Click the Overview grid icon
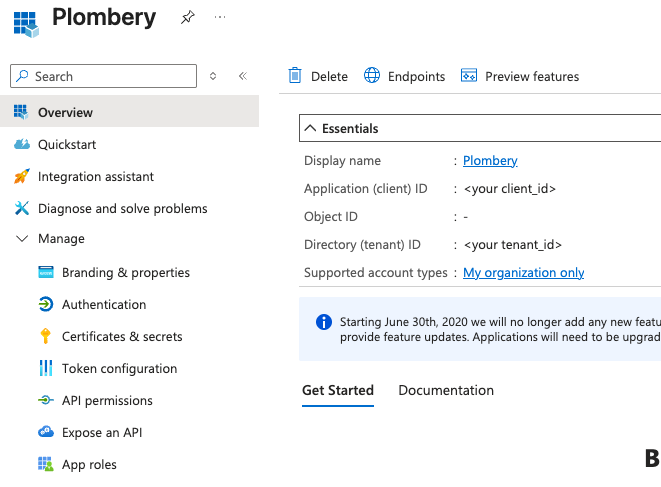The width and height of the screenshot is (661, 487). (x=21, y=112)
